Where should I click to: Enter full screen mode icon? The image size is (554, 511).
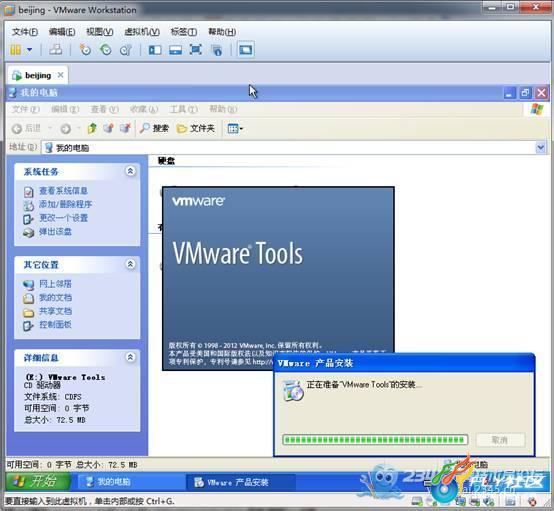pyautogui.click(x=196, y=49)
